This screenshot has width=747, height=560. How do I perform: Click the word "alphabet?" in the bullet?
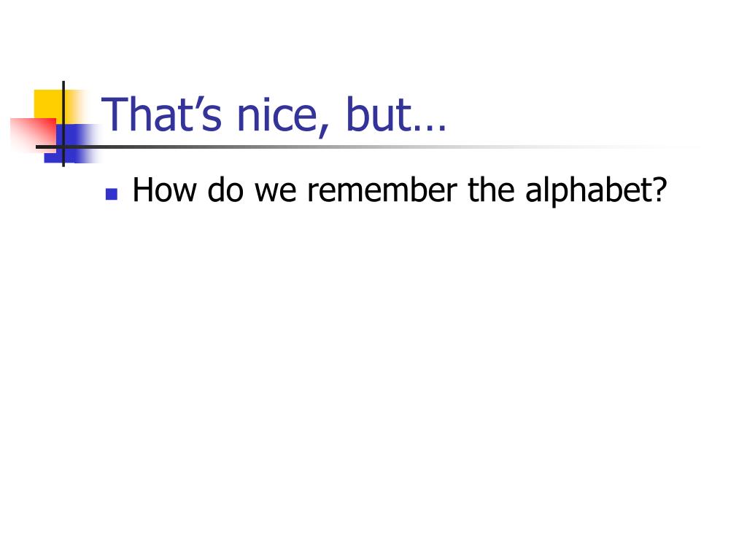[x=595, y=190]
